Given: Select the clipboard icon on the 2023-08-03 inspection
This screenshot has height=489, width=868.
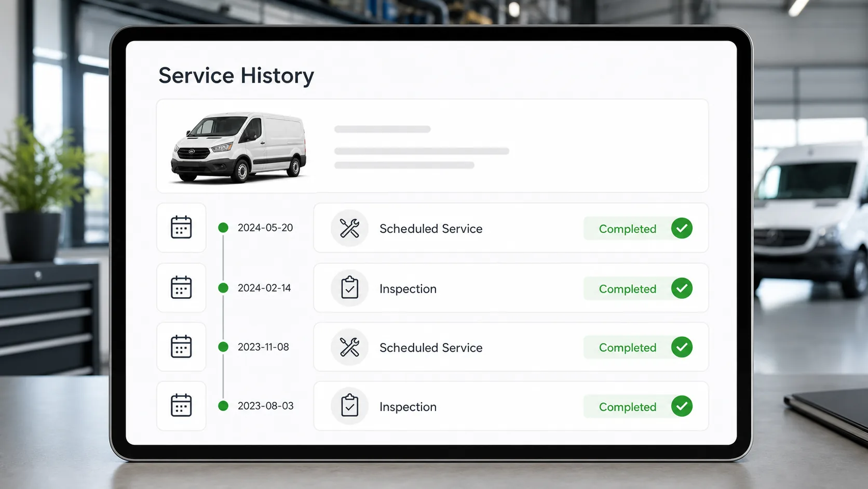Looking at the screenshot, I should [x=349, y=406].
